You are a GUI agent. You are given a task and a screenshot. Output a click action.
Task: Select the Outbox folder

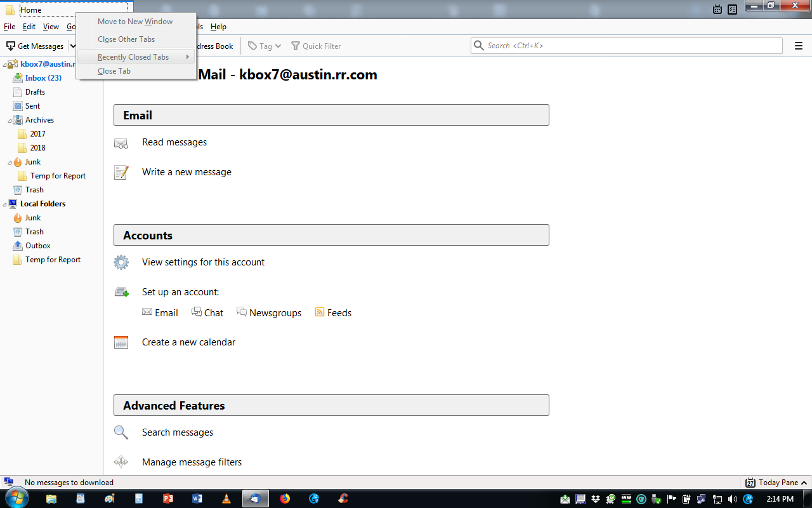coord(38,246)
